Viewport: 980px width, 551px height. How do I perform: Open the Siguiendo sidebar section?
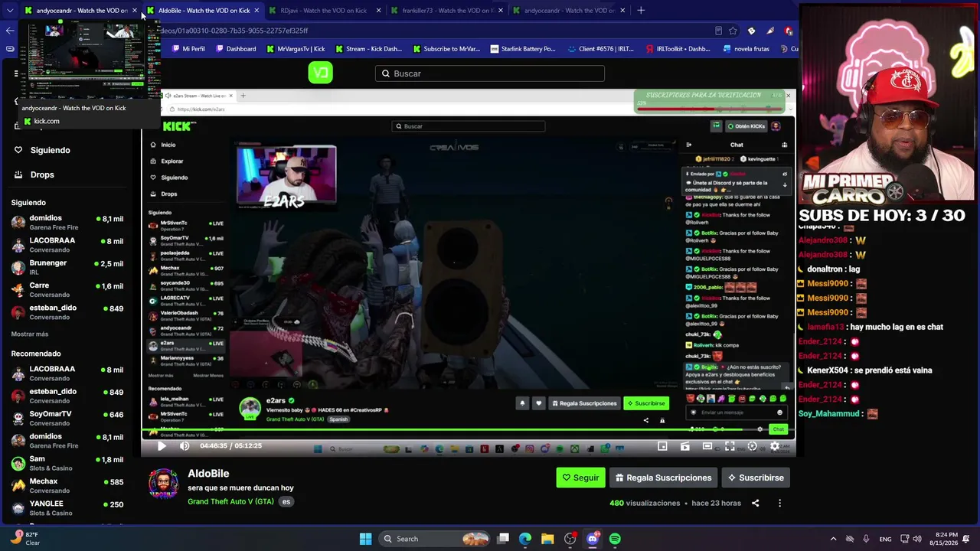click(x=49, y=150)
